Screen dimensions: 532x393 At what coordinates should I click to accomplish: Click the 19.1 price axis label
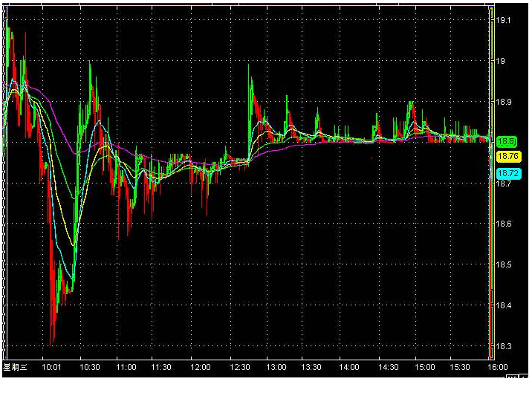click(x=504, y=21)
